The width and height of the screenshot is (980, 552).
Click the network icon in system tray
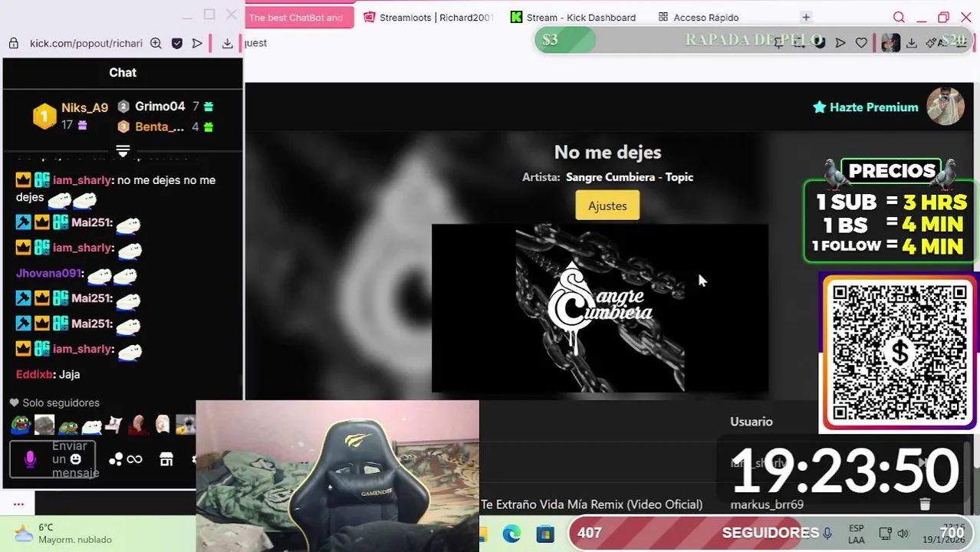(x=885, y=534)
